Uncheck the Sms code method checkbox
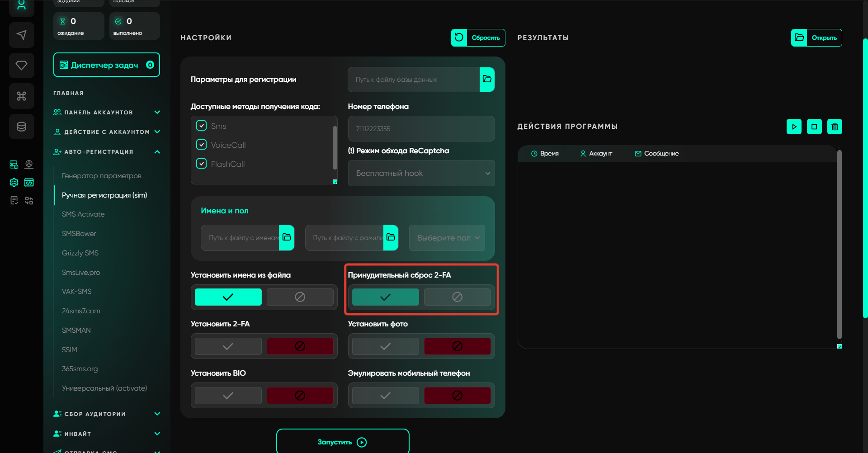 (202, 126)
